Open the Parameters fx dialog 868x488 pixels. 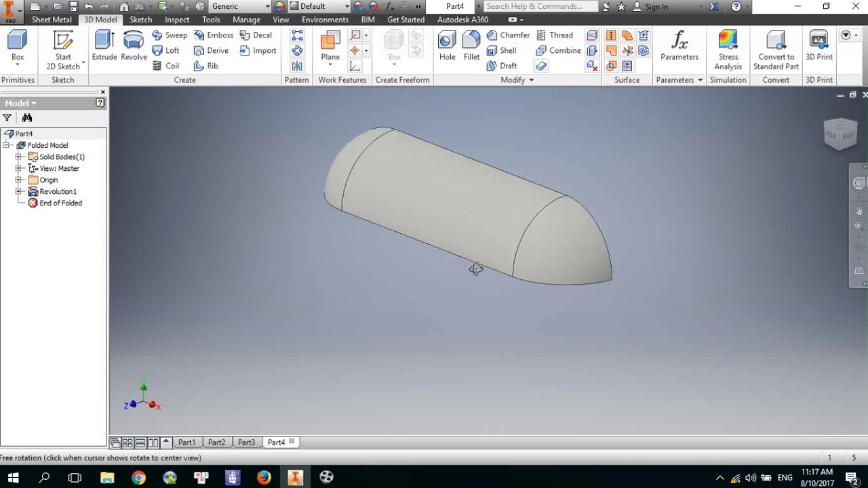(x=679, y=46)
